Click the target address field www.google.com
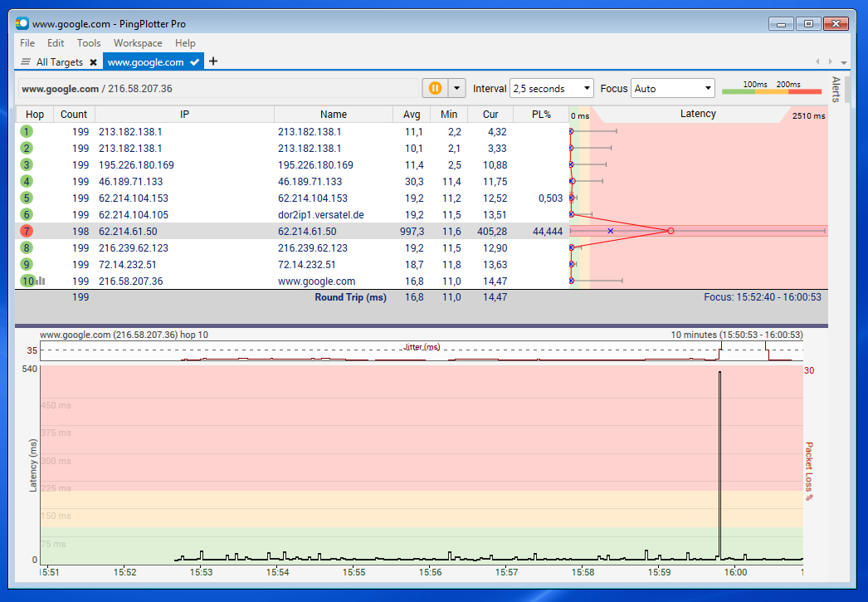This screenshot has height=602, width=868. 218,89
